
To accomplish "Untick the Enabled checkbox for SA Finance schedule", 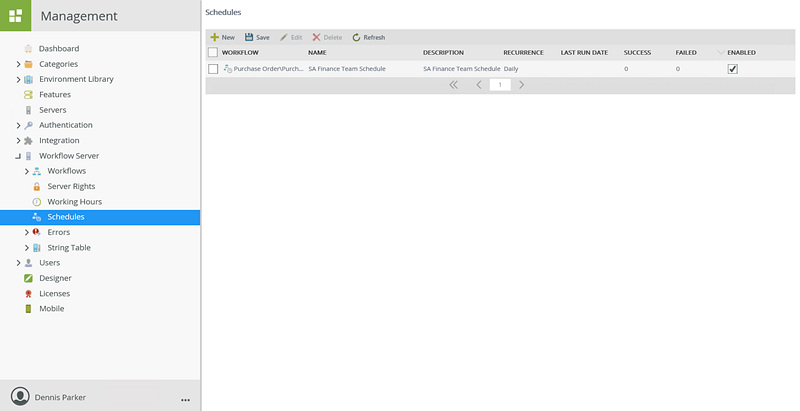I will point(733,69).
